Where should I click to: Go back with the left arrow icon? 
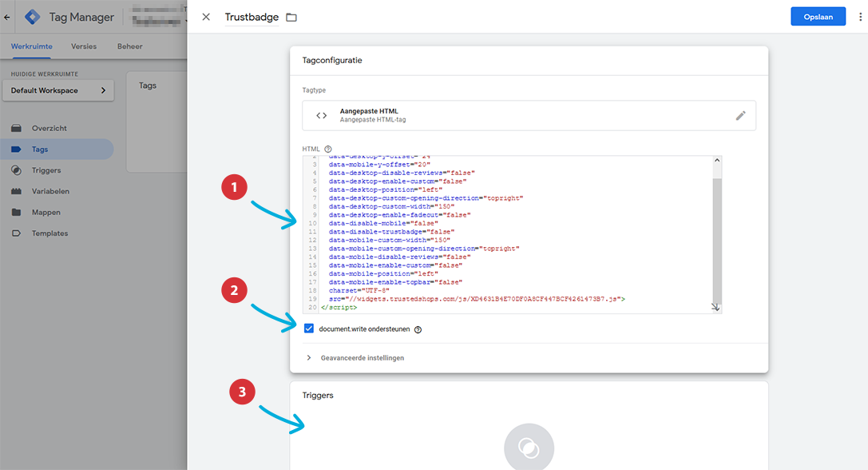(6, 17)
